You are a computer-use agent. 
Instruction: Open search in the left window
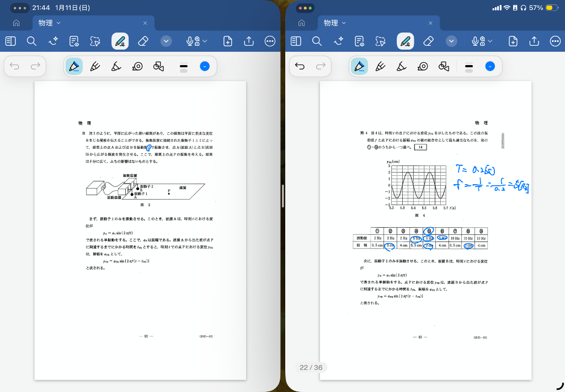pos(31,41)
